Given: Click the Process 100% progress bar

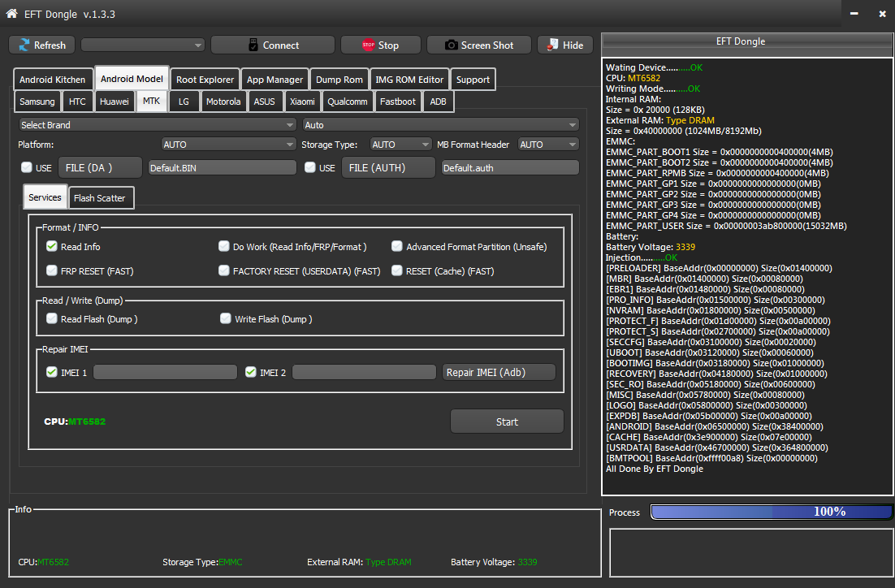Looking at the screenshot, I should (771, 512).
